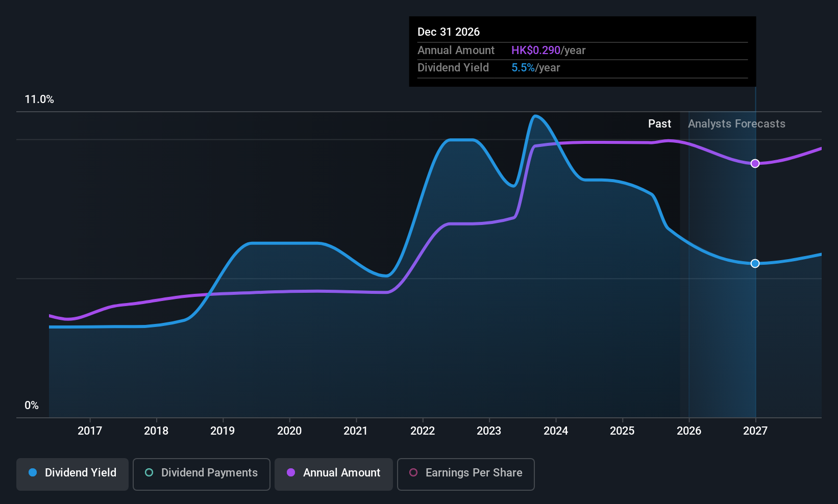
Task: Toggle the Annual Amount series off
Action: 333,474
